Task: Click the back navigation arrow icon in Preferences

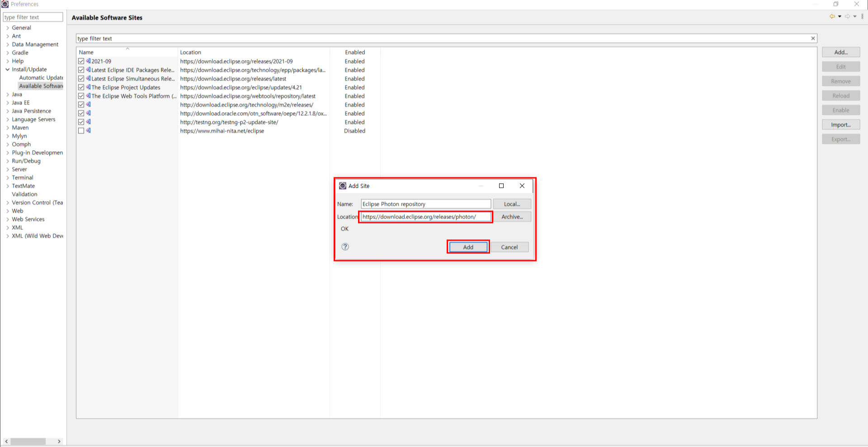Action: coord(832,17)
